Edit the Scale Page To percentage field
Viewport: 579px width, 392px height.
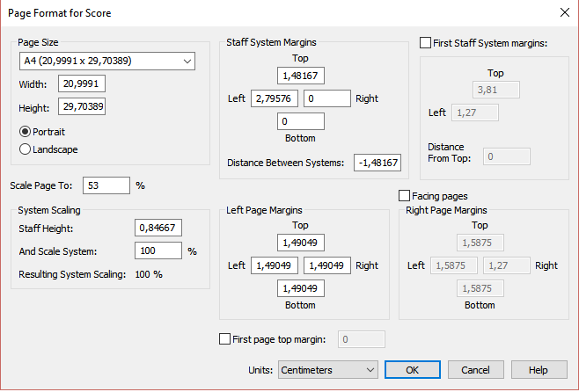[x=106, y=185]
